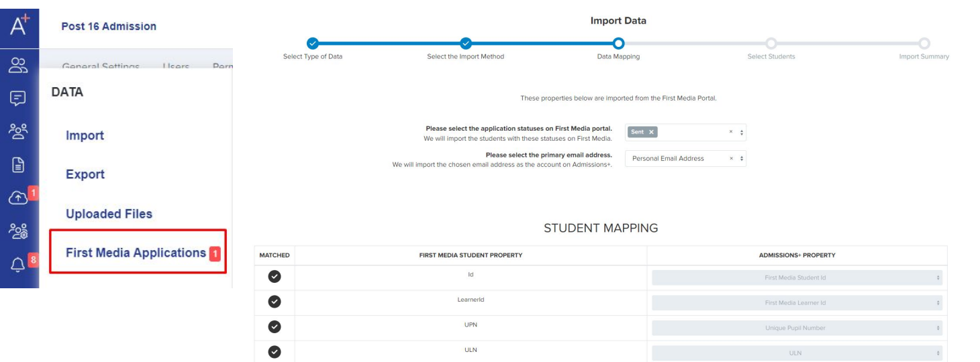Clear the Personal Email Address selection
980x362 pixels.
[x=731, y=159]
